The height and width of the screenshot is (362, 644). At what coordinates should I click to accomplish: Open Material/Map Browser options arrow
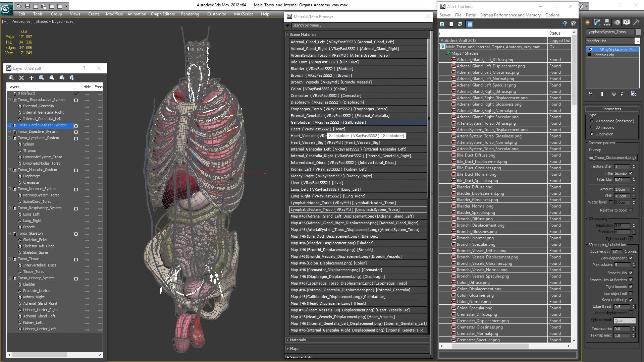pyautogui.click(x=287, y=25)
